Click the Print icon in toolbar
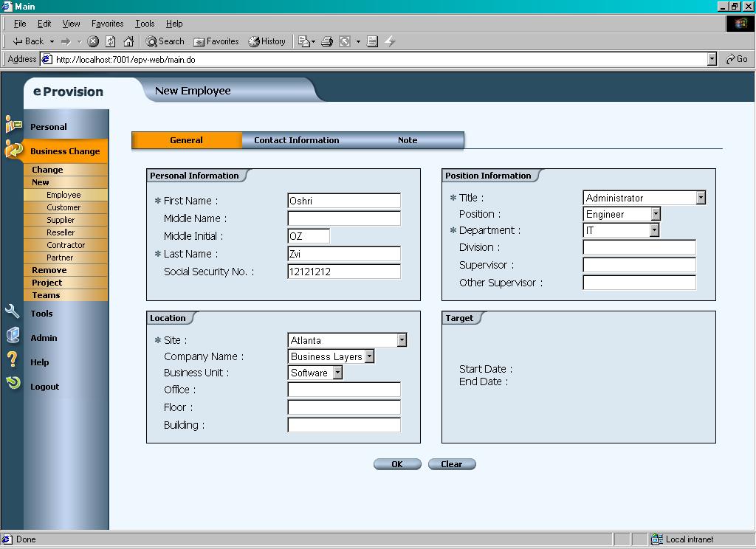The width and height of the screenshot is (756, 549). click(327, 41)
